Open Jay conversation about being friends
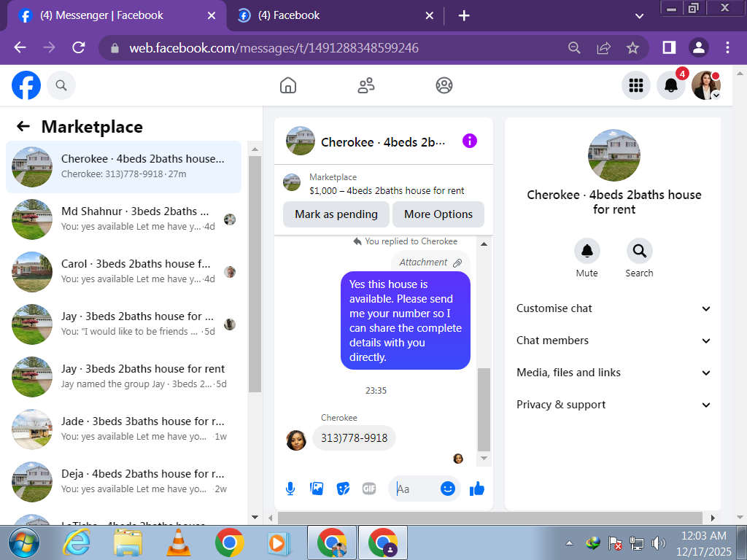 click(x=123, y=324)
